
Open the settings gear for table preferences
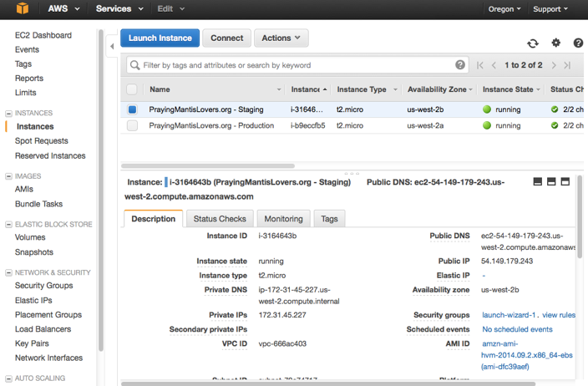click(556, 43)
